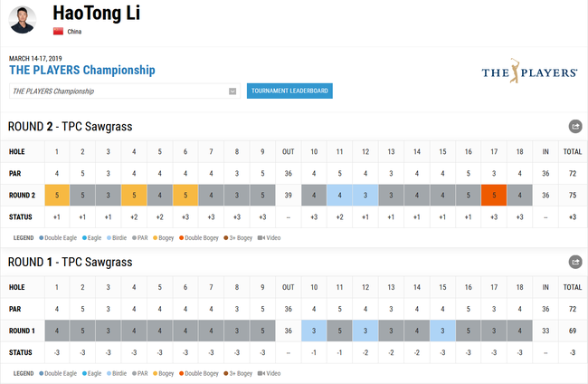Click Double Bogey legend dot under Round 2
Image resolution: width=588 pixels, height=384 pixels.
pos(181,237)
